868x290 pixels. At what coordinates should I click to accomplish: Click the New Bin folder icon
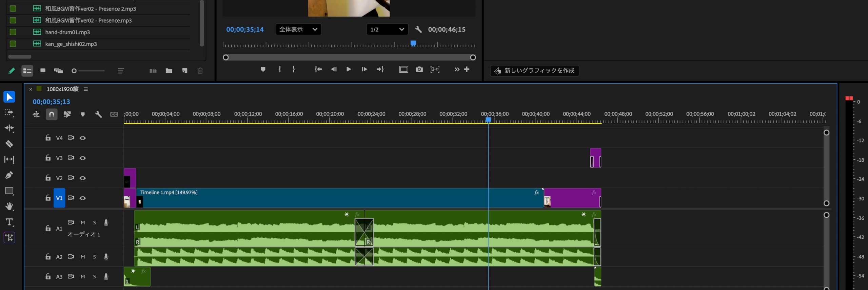click(x=169, y=71)
